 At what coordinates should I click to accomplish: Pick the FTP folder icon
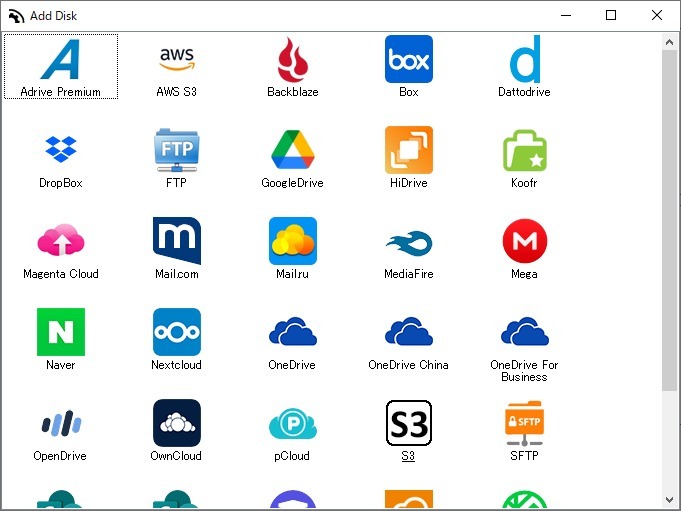tap(177, 150)
